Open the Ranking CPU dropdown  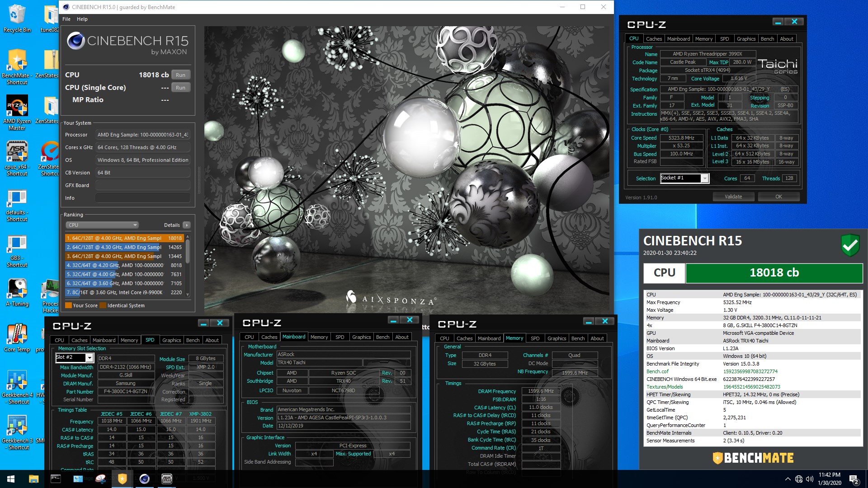[x=102, y=225]
